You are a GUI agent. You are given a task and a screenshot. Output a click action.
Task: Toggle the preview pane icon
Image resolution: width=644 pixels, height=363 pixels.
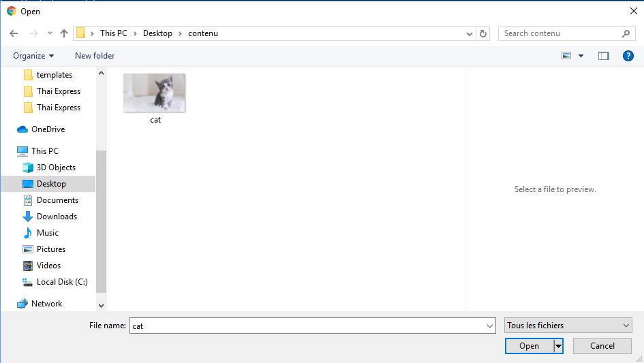(x=603, y=56)
